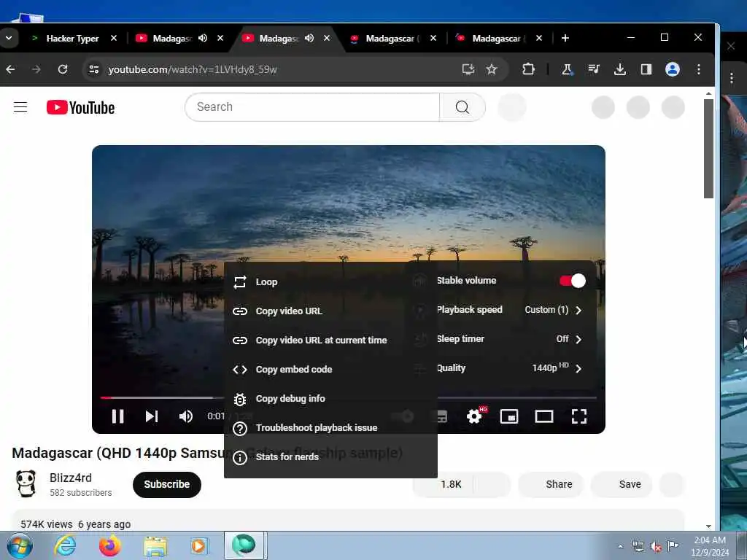Go to the YouTube home logo
The height and width of the screenshot is (560, 747).
click(80, 108)
